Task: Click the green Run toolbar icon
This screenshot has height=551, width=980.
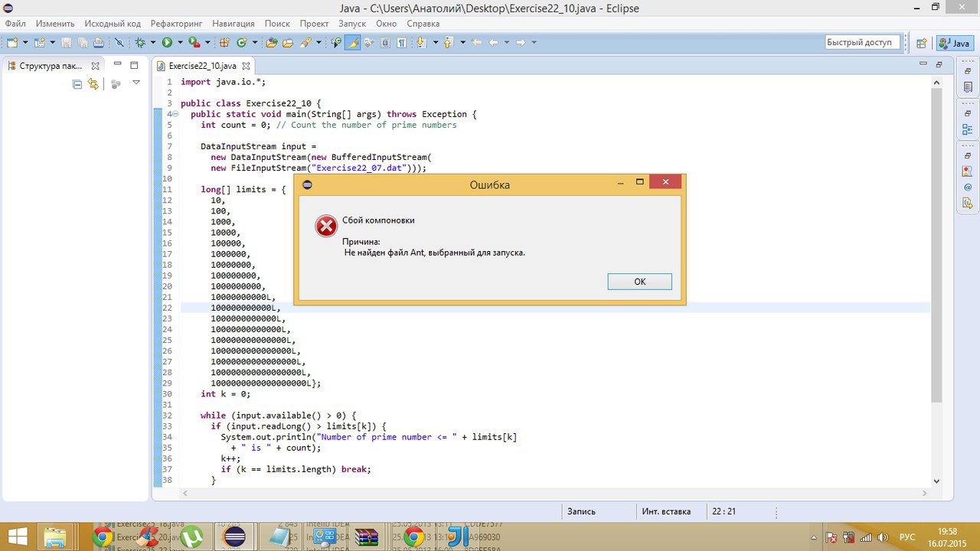Action: point(167,43)
